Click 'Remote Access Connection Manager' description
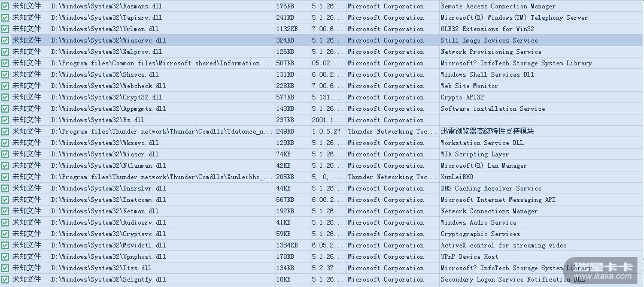This screenshot has width=644, height=287. pos(498,6)
